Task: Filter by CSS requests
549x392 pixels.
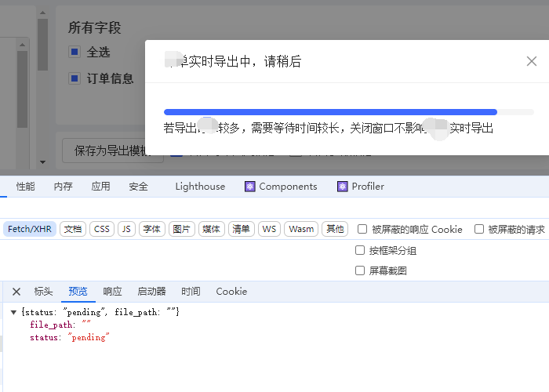Action: click(x=102, y=229)
